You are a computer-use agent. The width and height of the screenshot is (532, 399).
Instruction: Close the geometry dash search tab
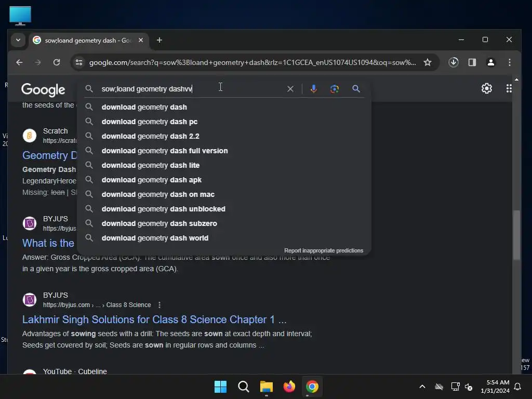tap(141, 40)
